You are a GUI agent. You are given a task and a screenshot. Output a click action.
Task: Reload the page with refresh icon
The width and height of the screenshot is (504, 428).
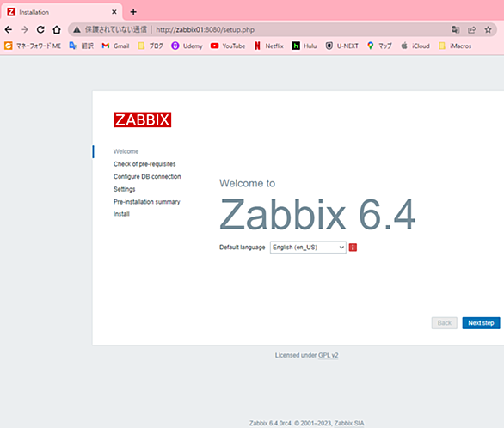pyautogui.click(x=40, y=29)
